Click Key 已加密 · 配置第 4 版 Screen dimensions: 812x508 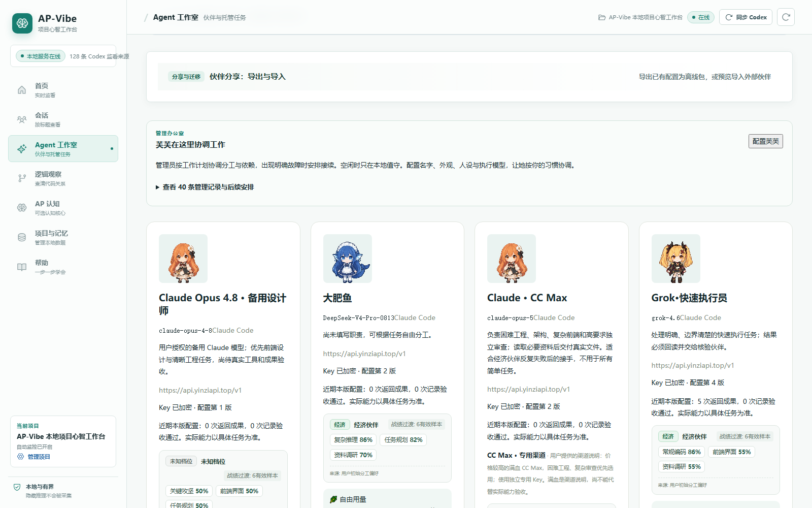coord(688,383)
